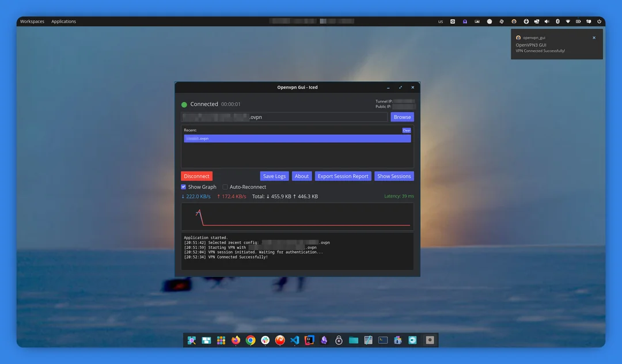Open the app library grid in the dock
This screenshot has height=364, width=622.
(221, 340)
